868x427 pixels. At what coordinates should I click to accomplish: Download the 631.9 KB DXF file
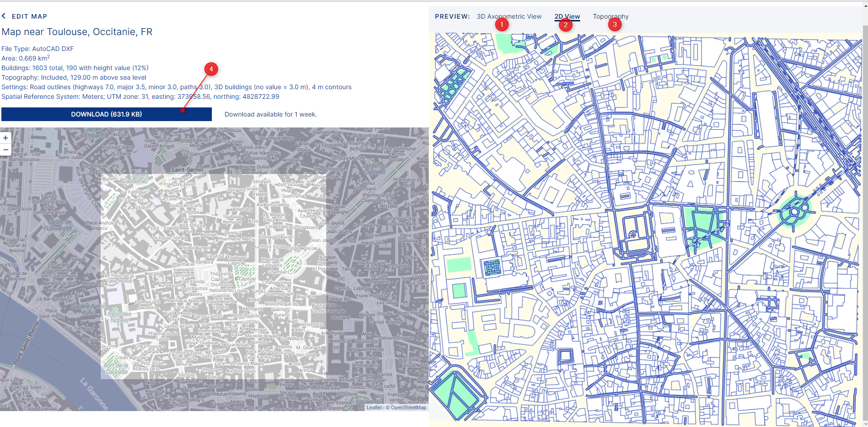click(106, 114)
